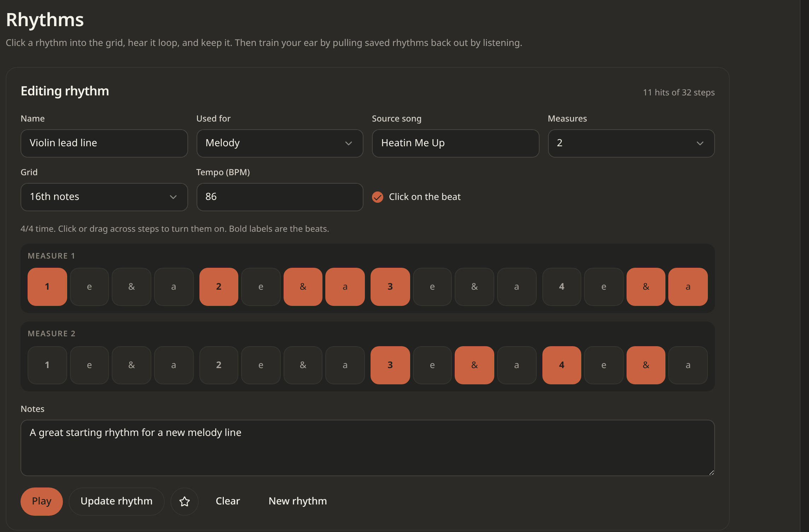Turn on beat 1 in Measure 2
The image size is (809, 532).
coord(47,365)
